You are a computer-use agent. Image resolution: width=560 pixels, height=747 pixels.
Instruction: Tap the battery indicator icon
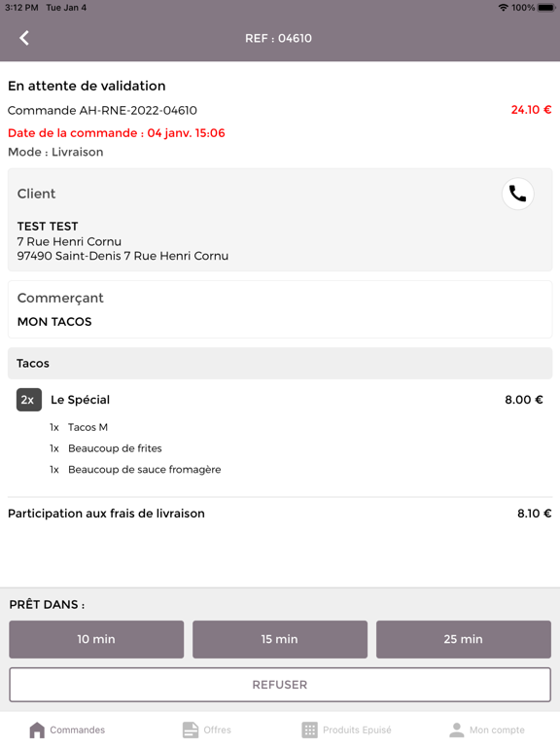pos(545,8)
